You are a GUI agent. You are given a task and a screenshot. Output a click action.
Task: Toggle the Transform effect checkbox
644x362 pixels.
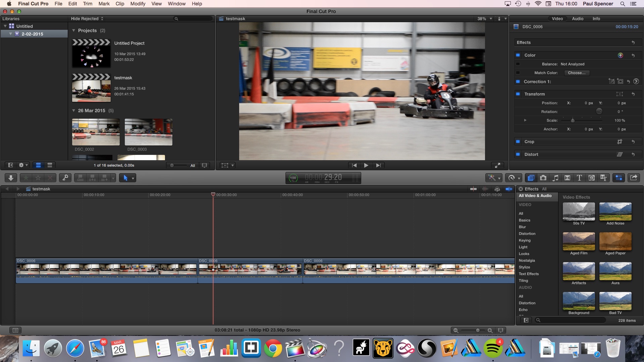coord(518,94)
